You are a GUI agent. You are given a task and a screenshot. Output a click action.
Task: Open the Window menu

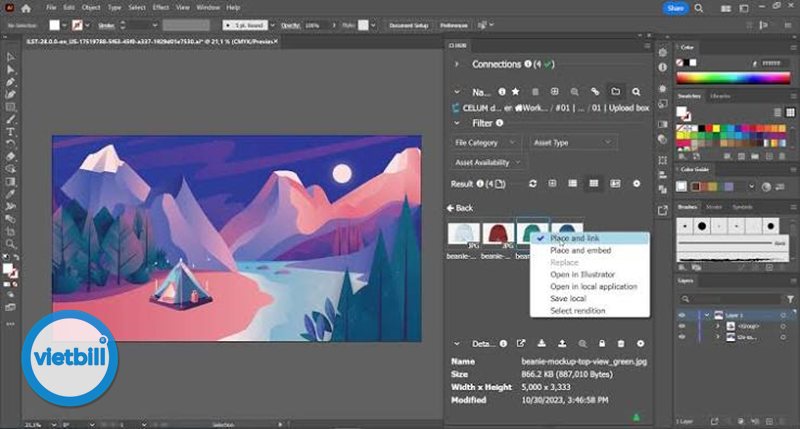(x=208, y=8)
